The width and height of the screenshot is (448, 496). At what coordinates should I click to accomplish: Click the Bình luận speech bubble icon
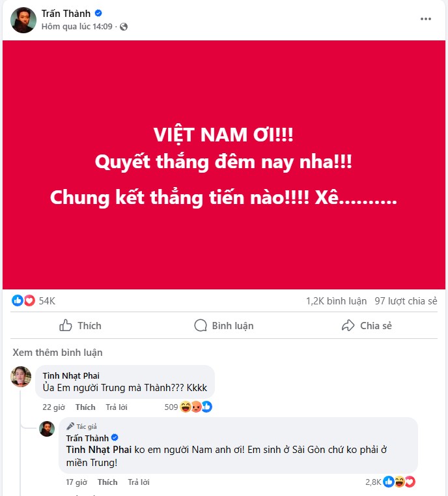[201, 325]
